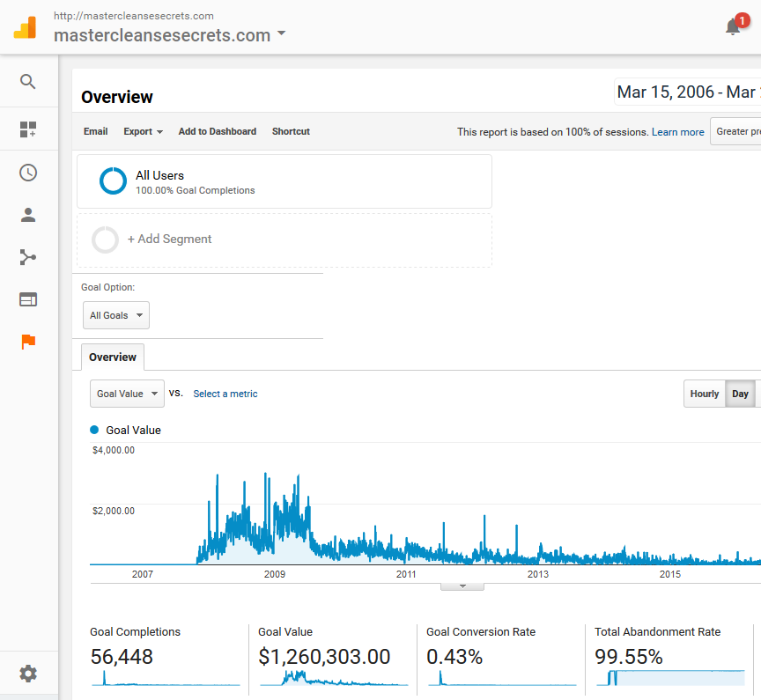Click the 2013 axis label
This screenshot has height=700, width=761.
(538, 574)
